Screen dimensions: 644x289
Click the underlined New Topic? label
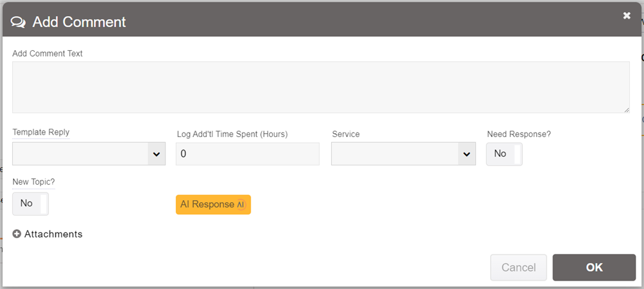[x=33, y=183]
